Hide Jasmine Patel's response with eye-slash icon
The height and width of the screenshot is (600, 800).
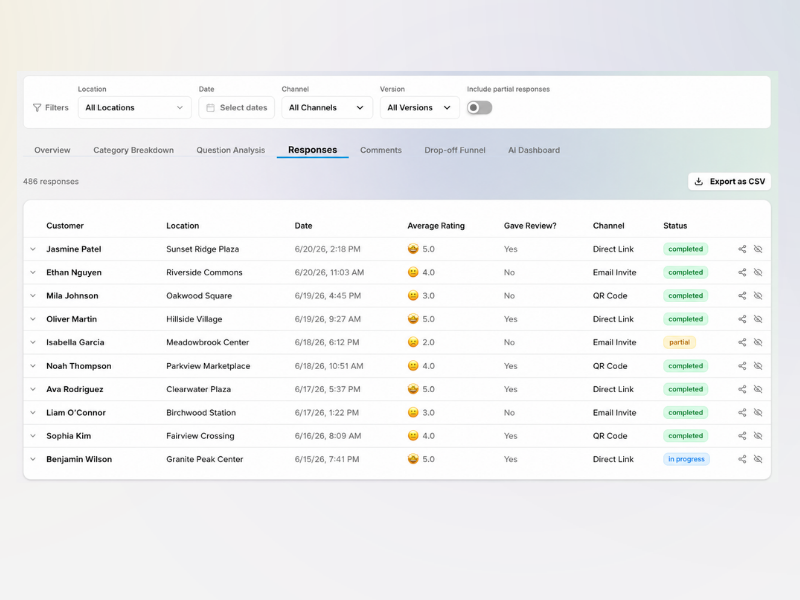[x=758, y=249]
